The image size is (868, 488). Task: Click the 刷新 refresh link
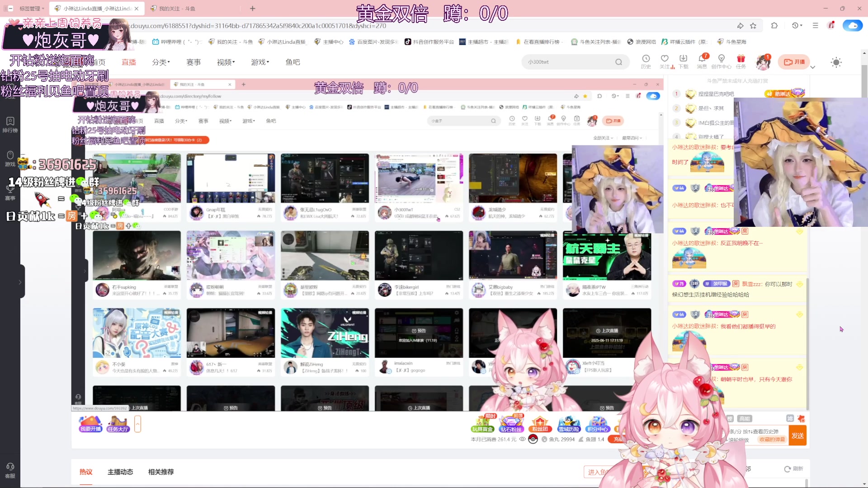(x=794, y=469)
